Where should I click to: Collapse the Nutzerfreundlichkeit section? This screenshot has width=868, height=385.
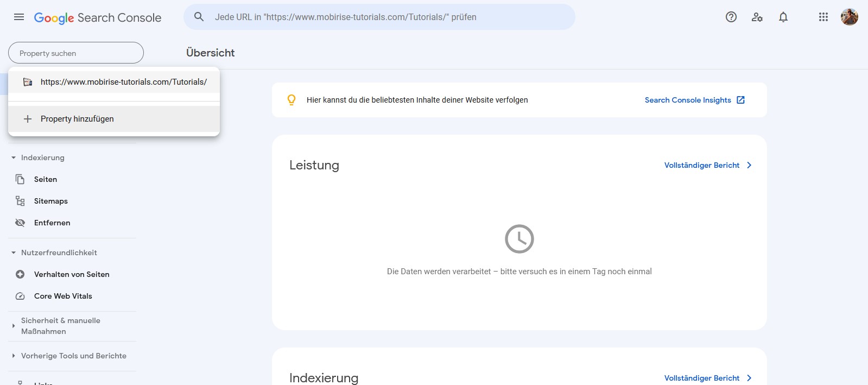pyautogui.click(x=14, y=253)
